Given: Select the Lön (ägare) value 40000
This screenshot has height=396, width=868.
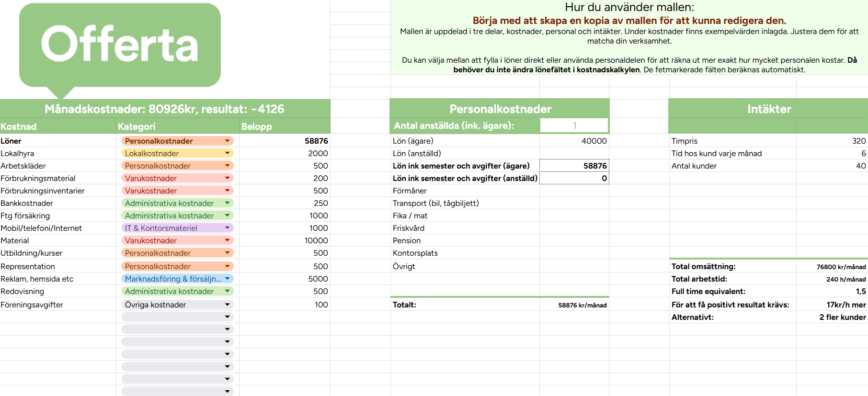Looking at the screenshot, I should point(574,141).
